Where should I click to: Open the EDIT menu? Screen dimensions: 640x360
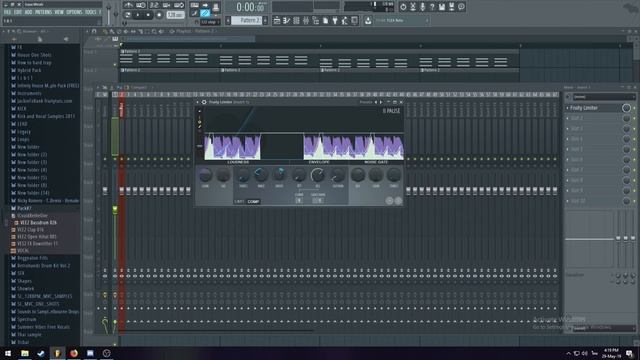18,12
